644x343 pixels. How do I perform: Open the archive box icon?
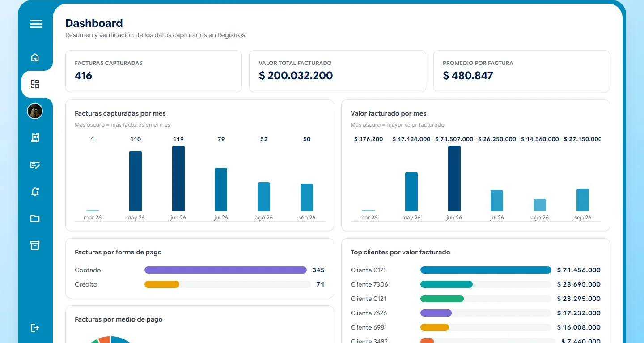35,245
